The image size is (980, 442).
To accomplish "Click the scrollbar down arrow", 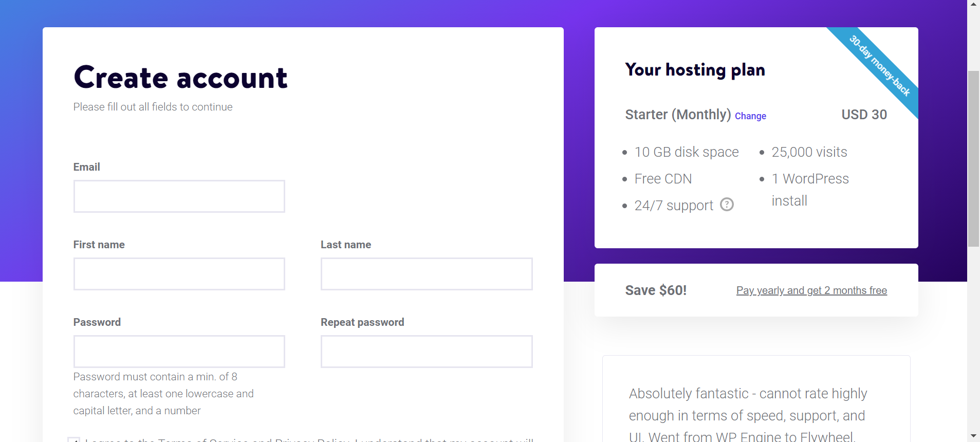I will [x=973, y=436].
